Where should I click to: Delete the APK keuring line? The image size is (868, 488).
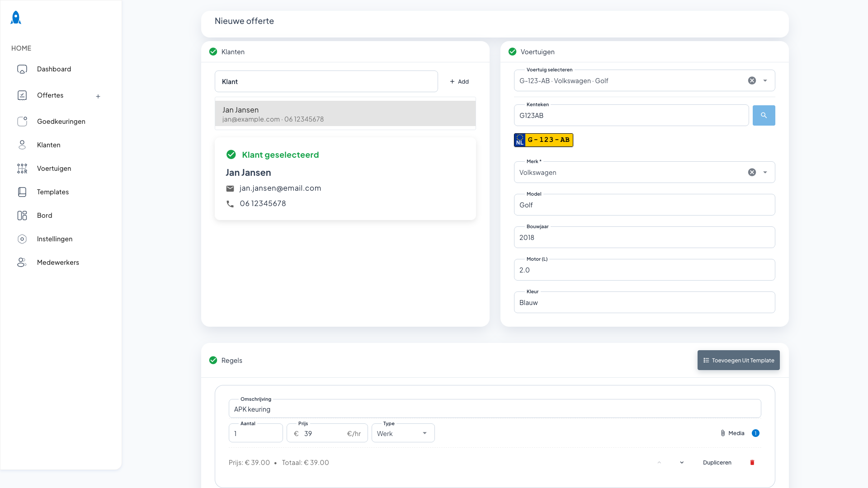[x=752, y=463]
